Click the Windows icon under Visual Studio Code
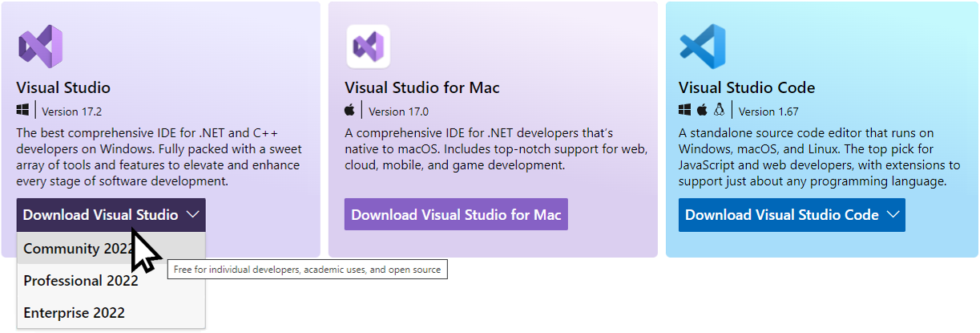Viewport: 980px width, 333px height. coord(685,110)
